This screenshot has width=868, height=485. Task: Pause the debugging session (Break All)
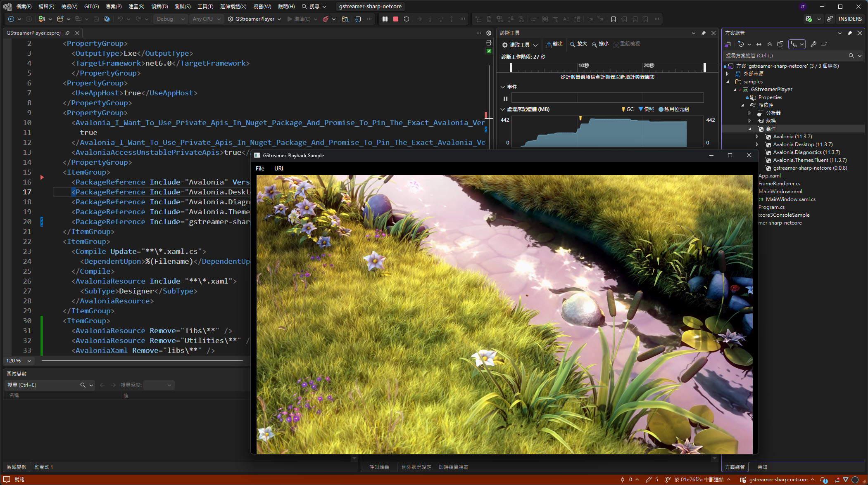tap(385, 19)
